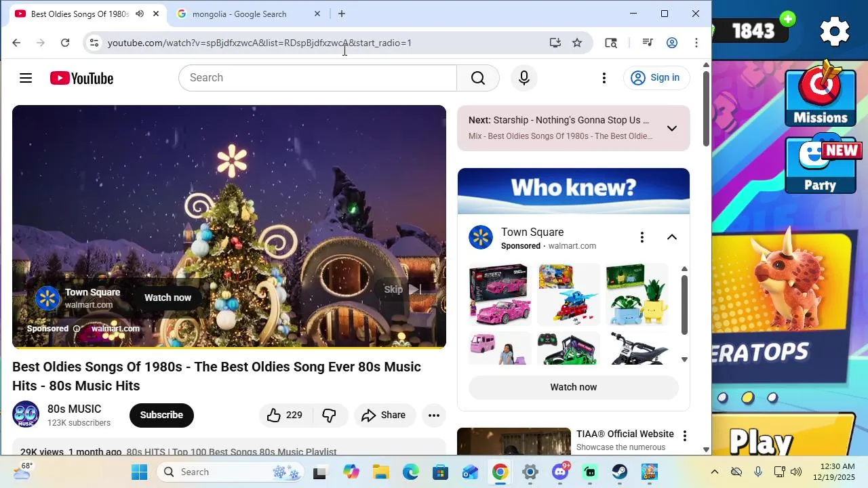
Task: Sign in to YouTube
Action: tap(656, 78)
